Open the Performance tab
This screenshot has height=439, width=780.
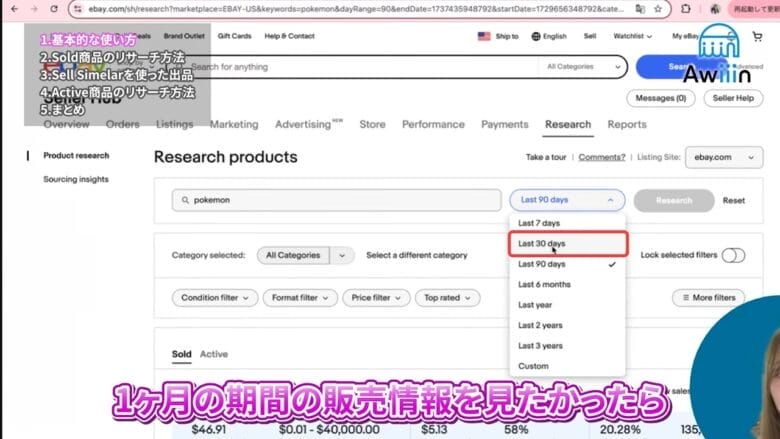tap(433, 124)
